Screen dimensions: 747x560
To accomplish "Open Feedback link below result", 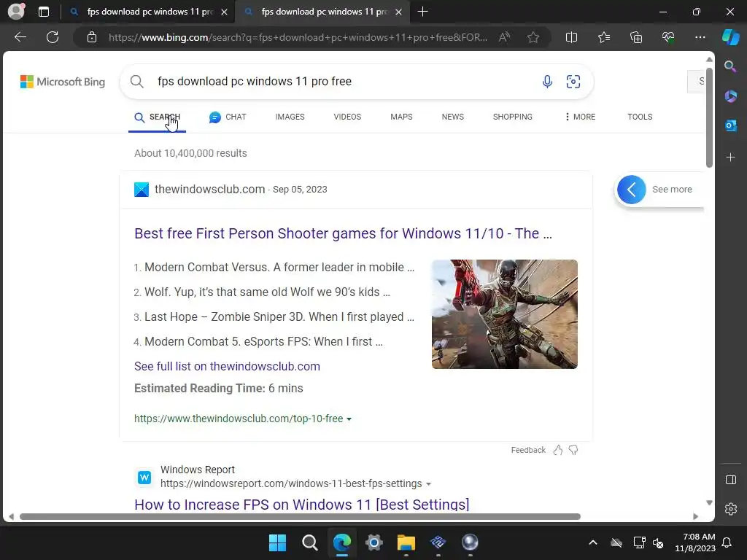I will coord(528,450).
